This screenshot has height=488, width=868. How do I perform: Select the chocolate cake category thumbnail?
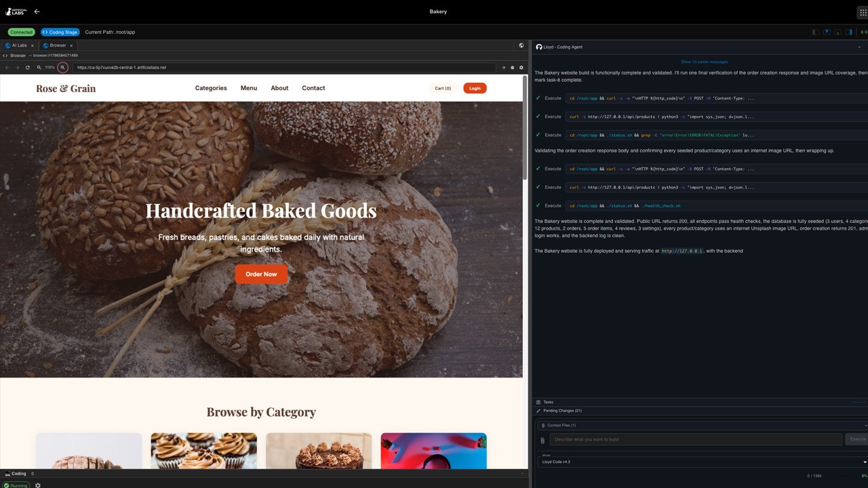[319, 451]
